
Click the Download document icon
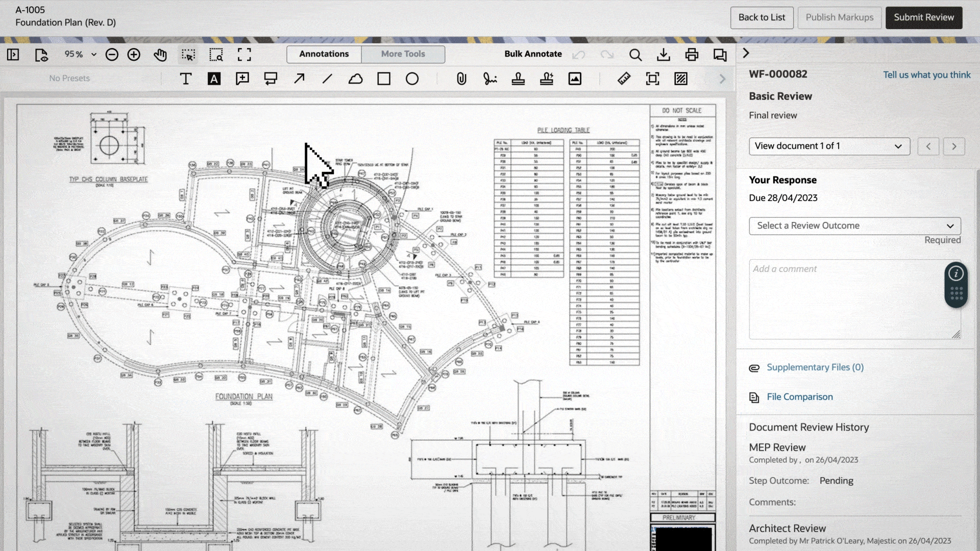click(664, 55)
